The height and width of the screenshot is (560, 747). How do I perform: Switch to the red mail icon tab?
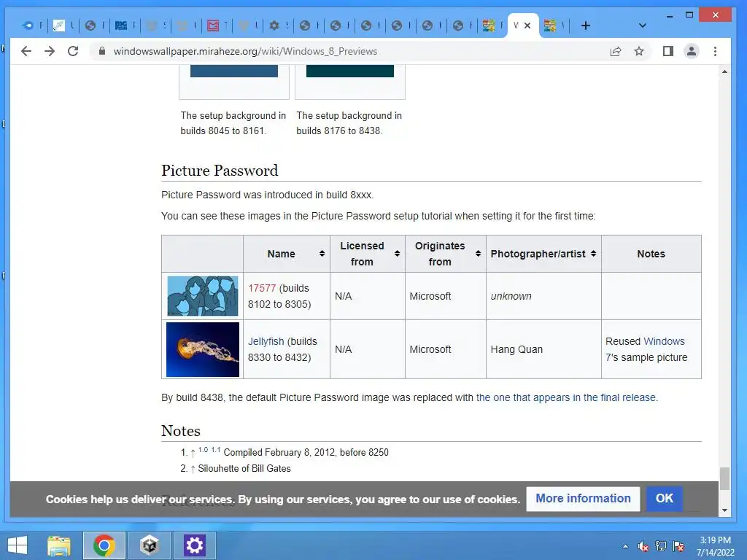tap(217, 26)
